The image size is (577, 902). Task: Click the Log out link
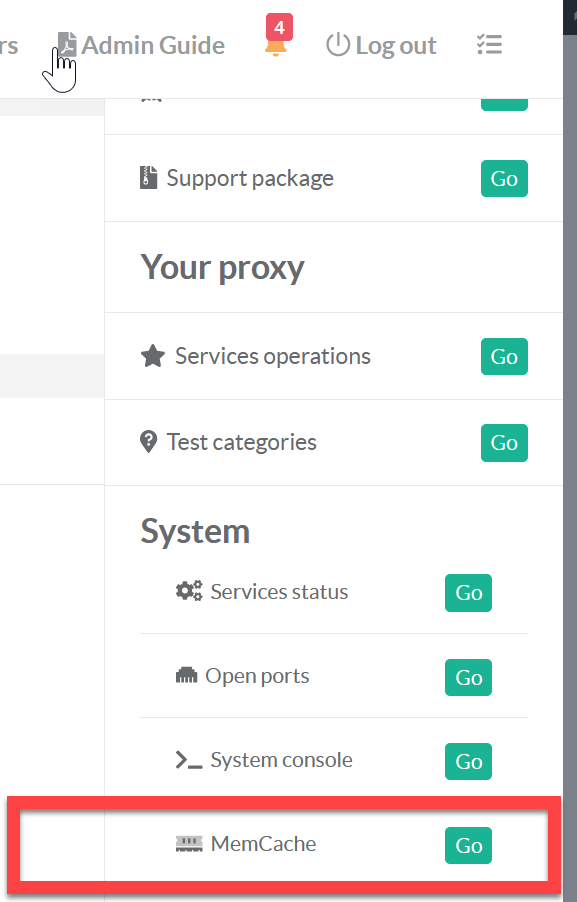click(381, 45)
